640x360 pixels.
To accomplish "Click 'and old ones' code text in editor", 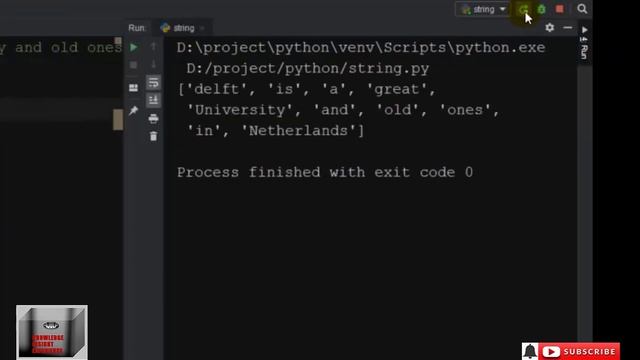I will (x=68, y=48).
